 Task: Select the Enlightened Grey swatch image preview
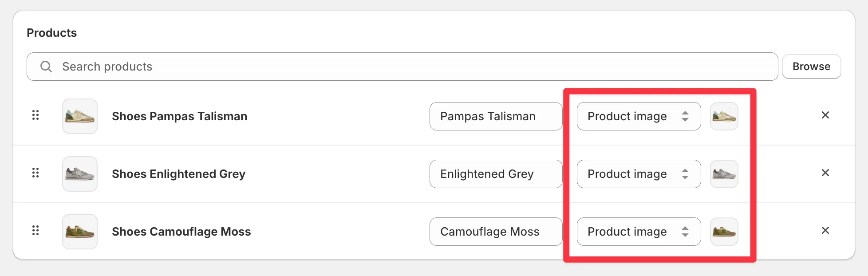tap(724, 174)
